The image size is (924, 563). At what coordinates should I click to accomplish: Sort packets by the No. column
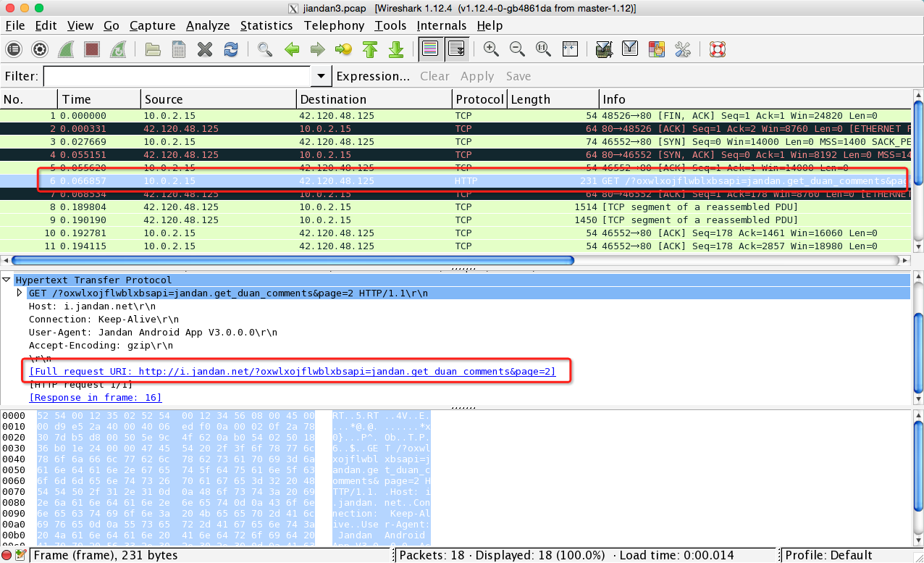point(29,99)
